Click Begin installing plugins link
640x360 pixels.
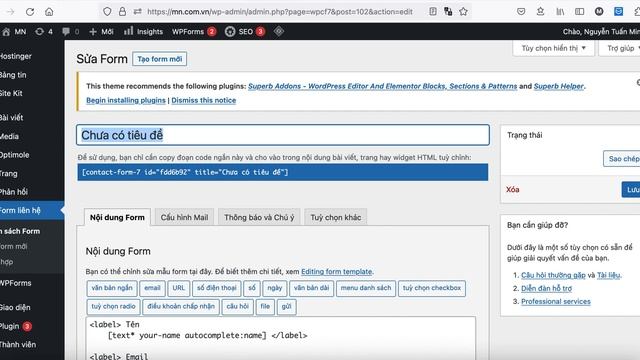126,100
